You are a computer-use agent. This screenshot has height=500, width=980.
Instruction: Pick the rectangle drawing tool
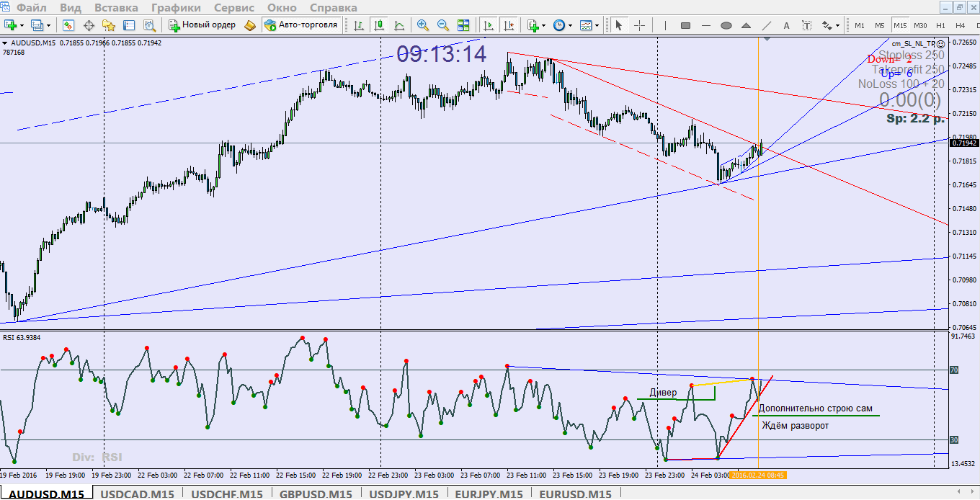(685, 25)
